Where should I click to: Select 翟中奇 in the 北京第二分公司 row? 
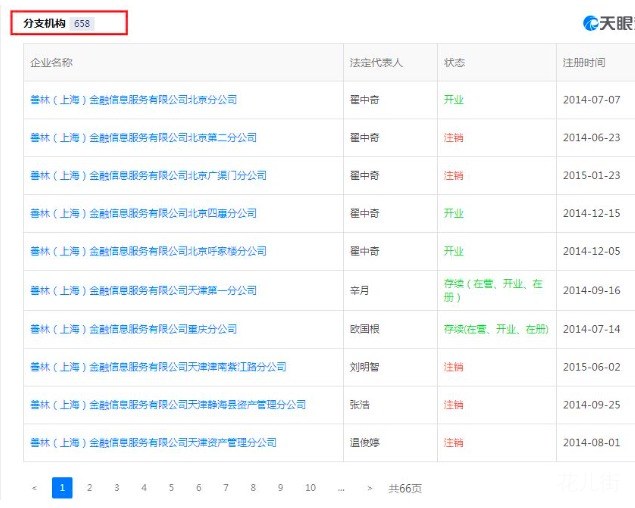[364, 138]
